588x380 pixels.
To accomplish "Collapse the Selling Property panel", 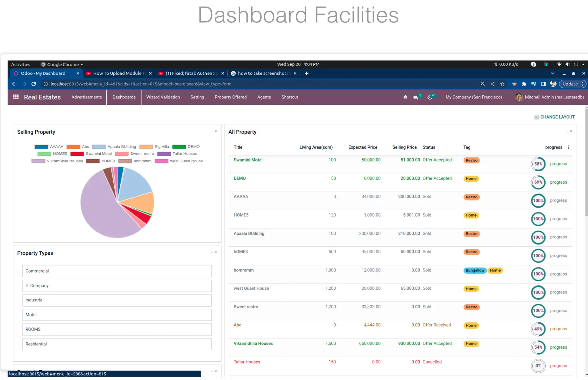I will (212, 131).
